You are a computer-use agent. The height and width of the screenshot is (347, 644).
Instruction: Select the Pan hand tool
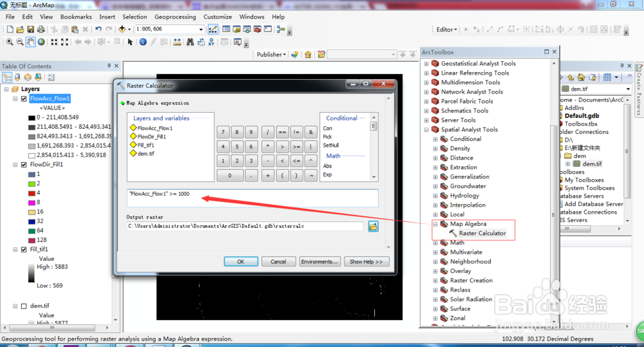(x=30, y=42)
